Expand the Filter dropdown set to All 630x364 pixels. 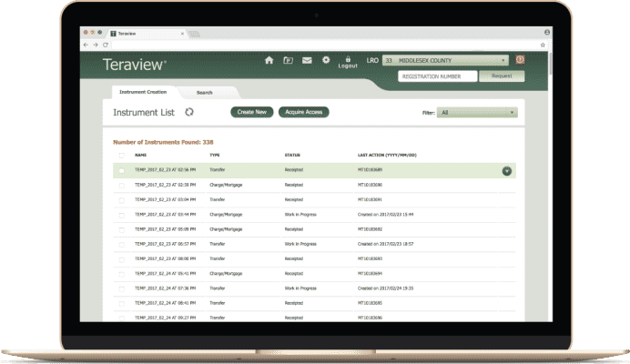tap(477, 113)
